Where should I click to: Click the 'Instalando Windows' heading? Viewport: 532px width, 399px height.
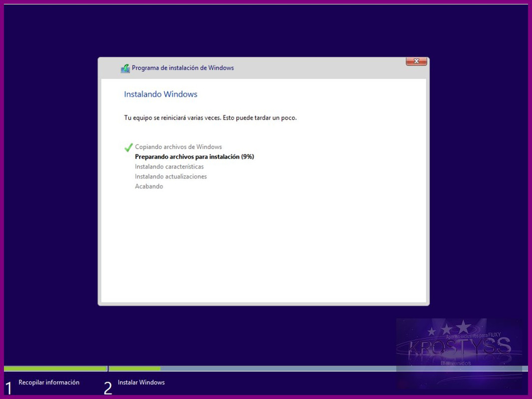tap(161, 94)
